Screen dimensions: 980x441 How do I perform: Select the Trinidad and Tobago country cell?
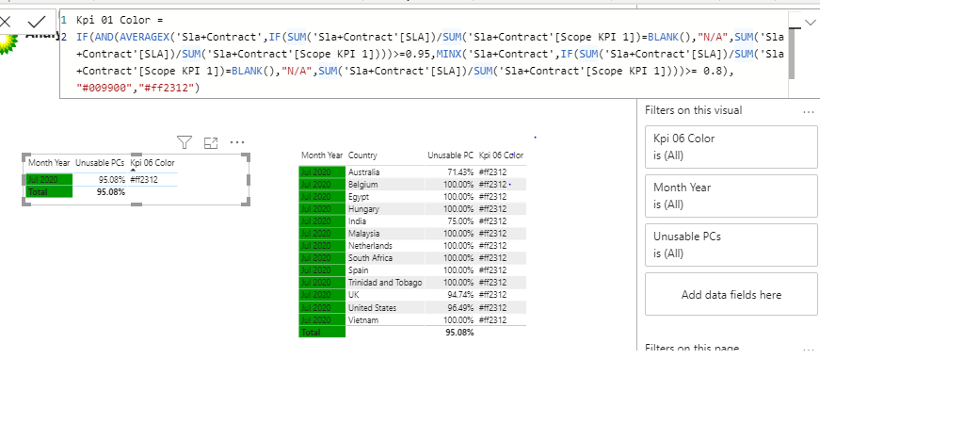click(385, 283)
